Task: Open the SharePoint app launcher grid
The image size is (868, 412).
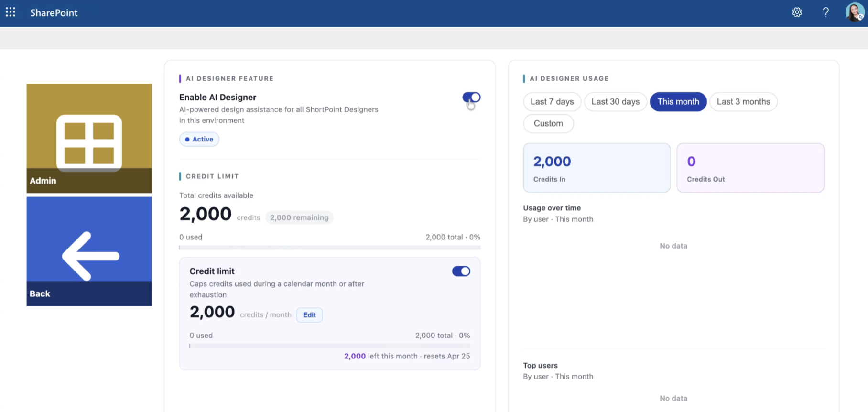Action: click(11, 12)
